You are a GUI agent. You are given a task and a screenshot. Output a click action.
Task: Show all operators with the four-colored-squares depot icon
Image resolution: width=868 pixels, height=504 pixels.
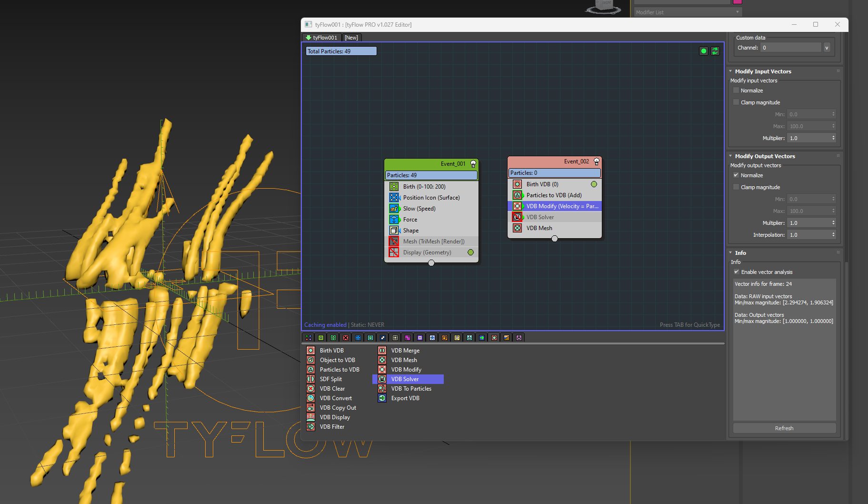click(309, 338)
